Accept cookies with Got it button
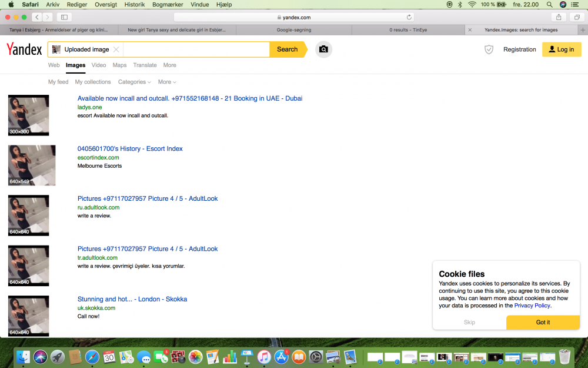The height and width of the screenshot is (368, 588). [x=543, y=322]
